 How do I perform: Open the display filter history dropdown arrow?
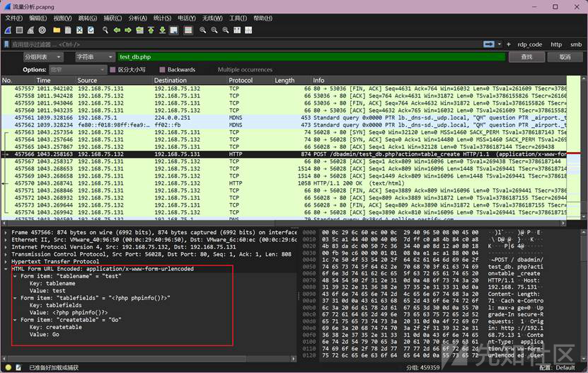point(500,45)
